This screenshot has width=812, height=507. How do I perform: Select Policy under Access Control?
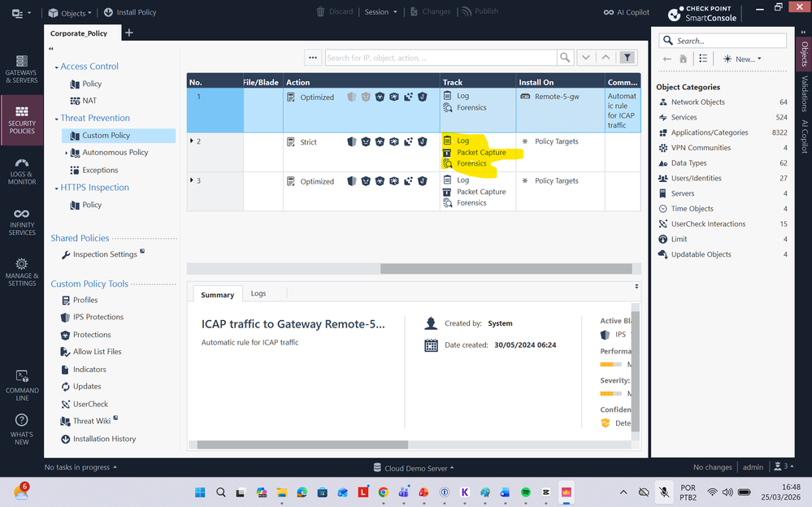click(86, 84)
